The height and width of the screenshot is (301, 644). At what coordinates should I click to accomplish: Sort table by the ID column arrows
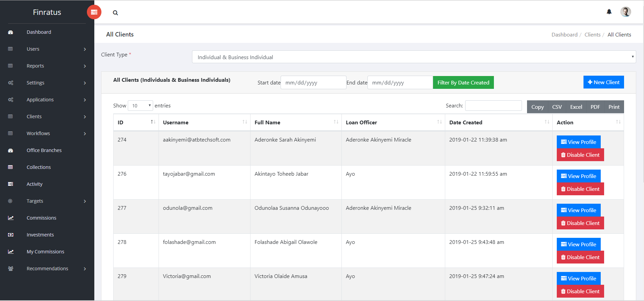coord(153,122)
